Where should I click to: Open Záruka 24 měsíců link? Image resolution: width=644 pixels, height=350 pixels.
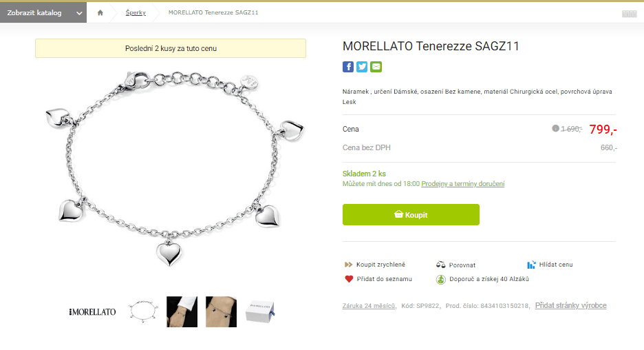[369, 306]
